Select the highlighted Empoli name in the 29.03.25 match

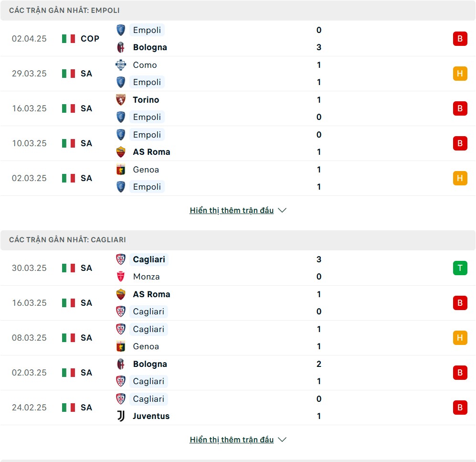(147, 82)
